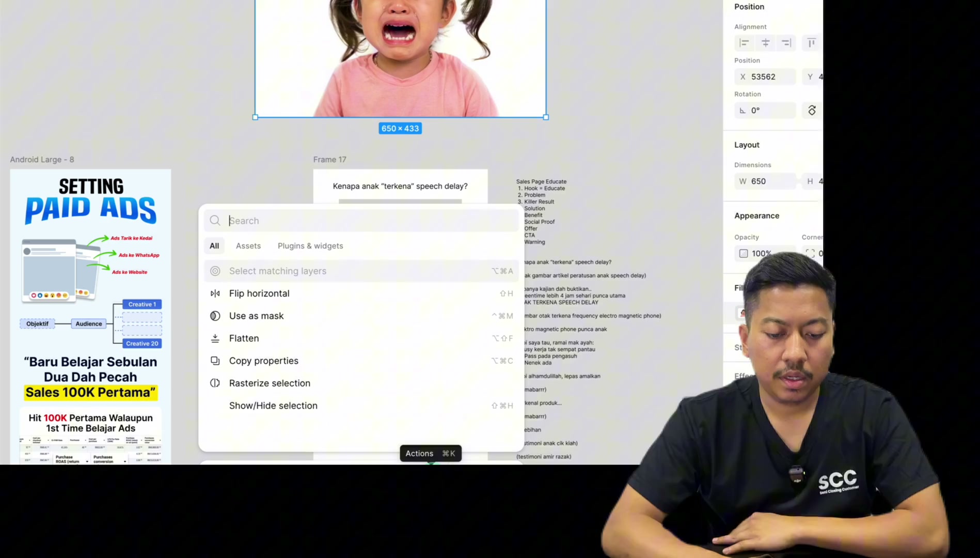Click the Setting Paid Ads poster artwork
This screenshot has height=558, width=980.
[x=90, y=316]
